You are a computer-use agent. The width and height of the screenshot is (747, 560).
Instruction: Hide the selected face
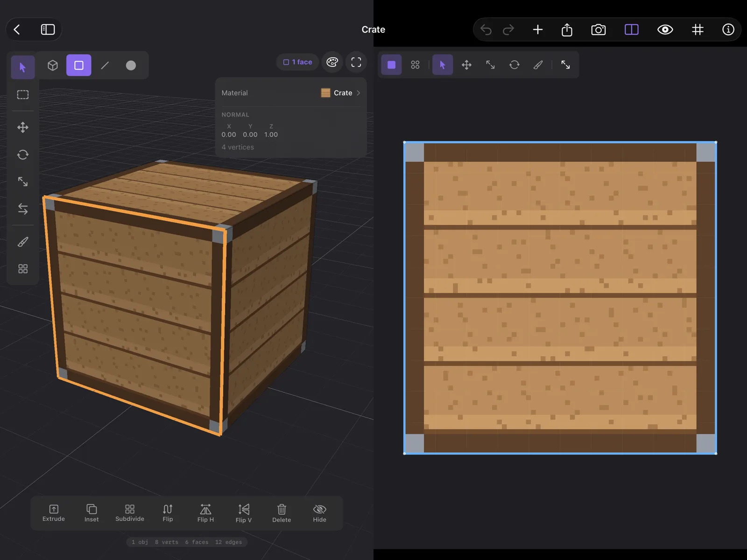(x=320, y=513)
